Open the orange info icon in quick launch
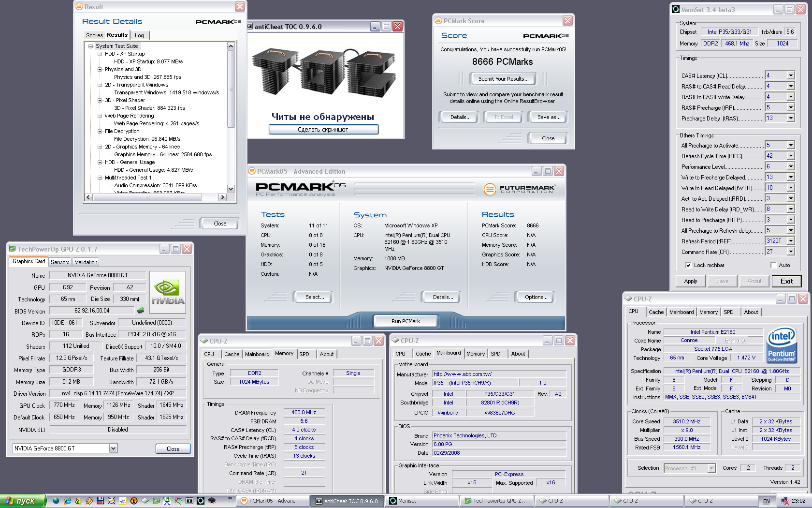 click(x=134, y=501)
